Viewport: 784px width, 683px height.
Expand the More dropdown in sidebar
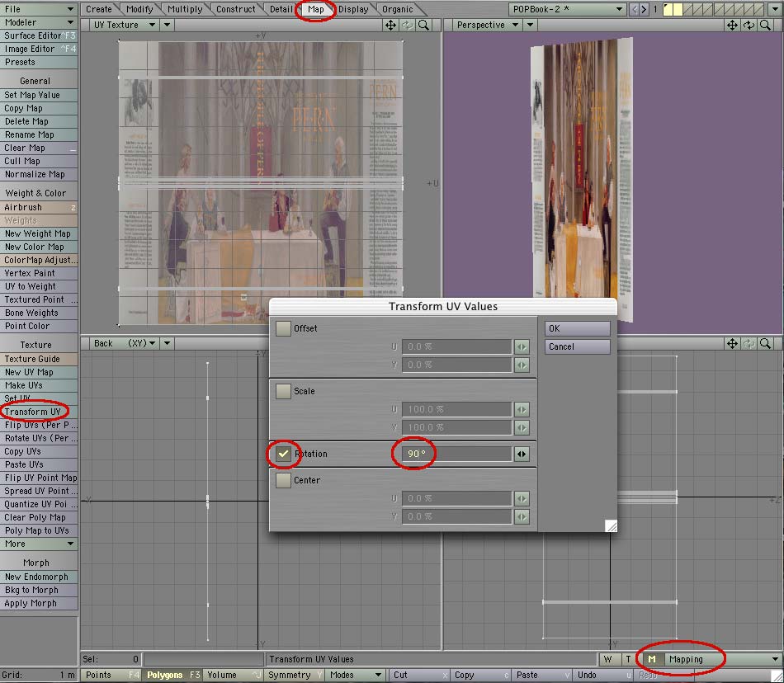point(39,544)
